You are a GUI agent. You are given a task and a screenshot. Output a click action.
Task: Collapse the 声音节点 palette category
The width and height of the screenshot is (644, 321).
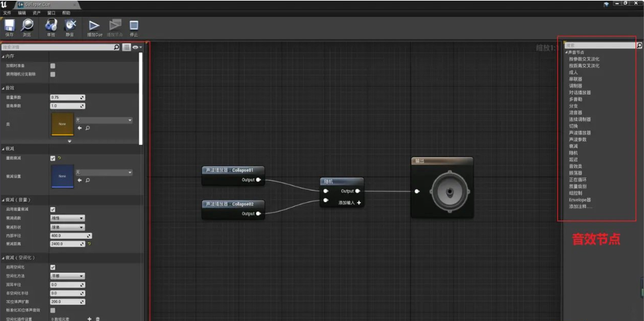coord(566,52)
